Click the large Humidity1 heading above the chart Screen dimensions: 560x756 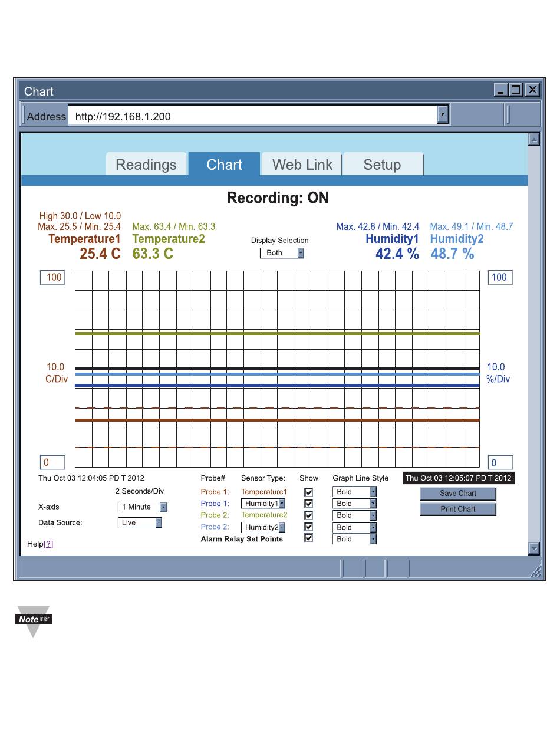point(393,239)
